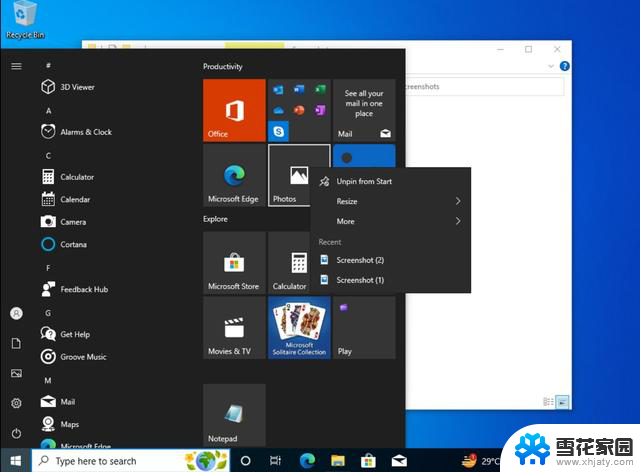The width and height of the screenshot is (640, 472).
Task: Open the Word icon in Office tile group
Action: 299,89
